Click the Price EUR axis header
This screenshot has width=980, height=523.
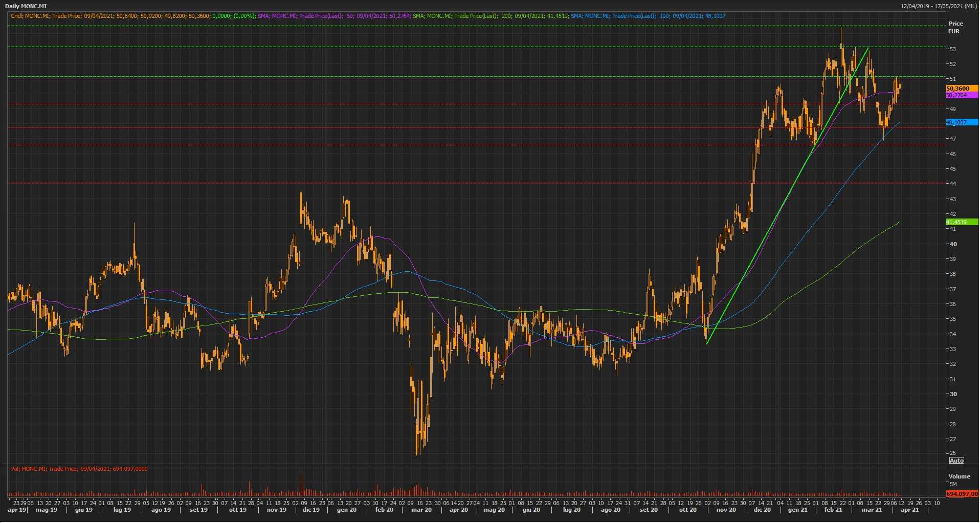(x=955, y=27)
